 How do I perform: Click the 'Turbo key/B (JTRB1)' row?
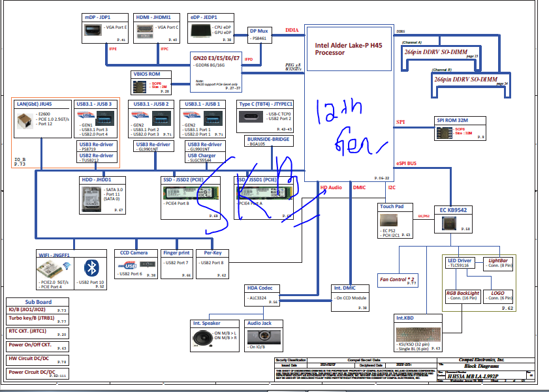pyautogui.click(x=37, y=319)
